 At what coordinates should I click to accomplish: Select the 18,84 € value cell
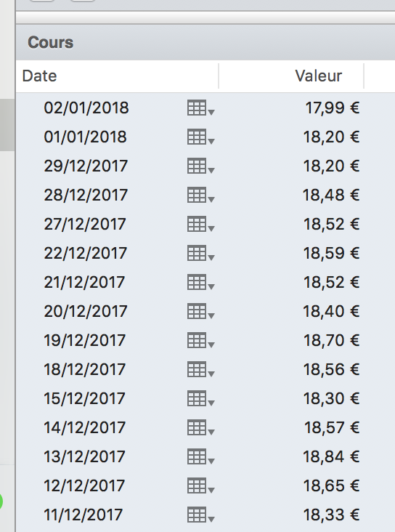click(331, 456)
